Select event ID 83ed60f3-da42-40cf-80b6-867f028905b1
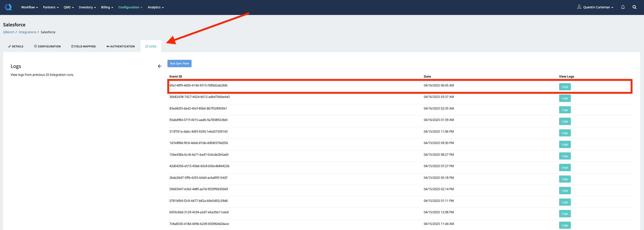The image size is (644, 230). pos(198,109)
